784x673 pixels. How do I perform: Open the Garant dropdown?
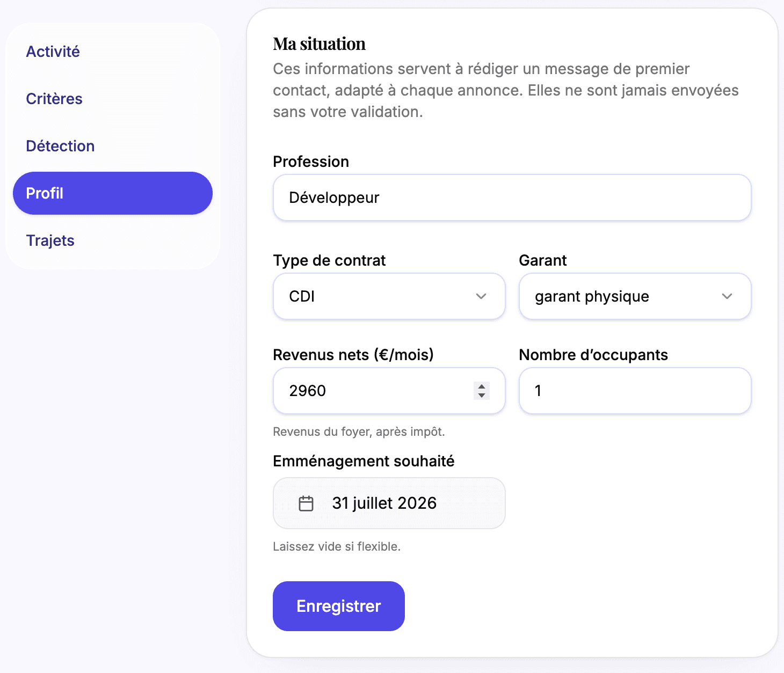coord(635,296)
